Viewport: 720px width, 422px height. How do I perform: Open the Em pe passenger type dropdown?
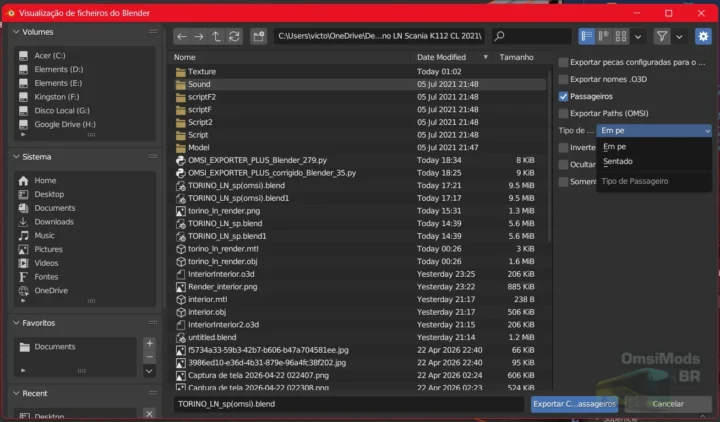[654, 130]
